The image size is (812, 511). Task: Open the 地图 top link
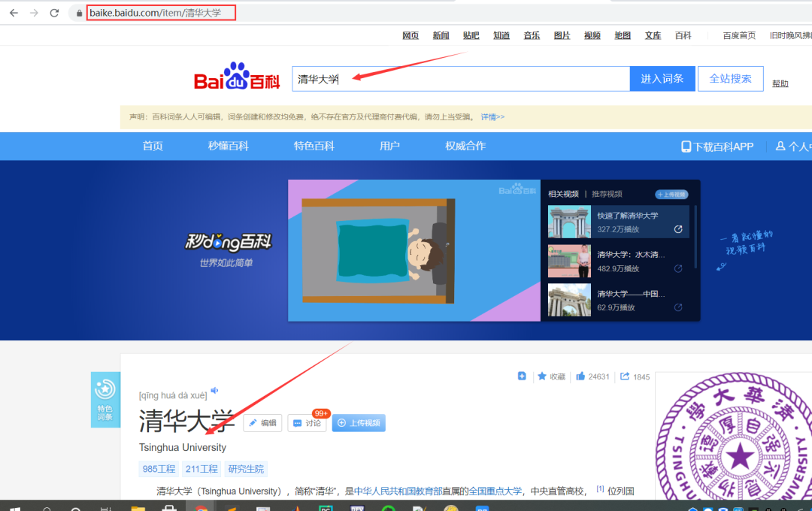(623, 36)
